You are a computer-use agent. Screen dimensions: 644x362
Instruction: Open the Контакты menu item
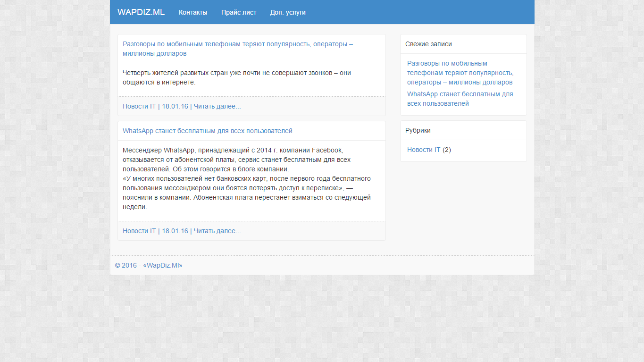[192, 12]
